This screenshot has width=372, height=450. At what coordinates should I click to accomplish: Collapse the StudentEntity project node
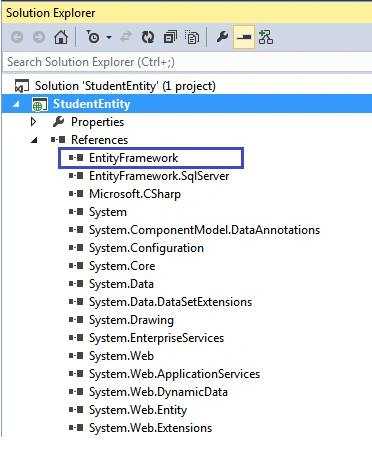click(16, 104)
